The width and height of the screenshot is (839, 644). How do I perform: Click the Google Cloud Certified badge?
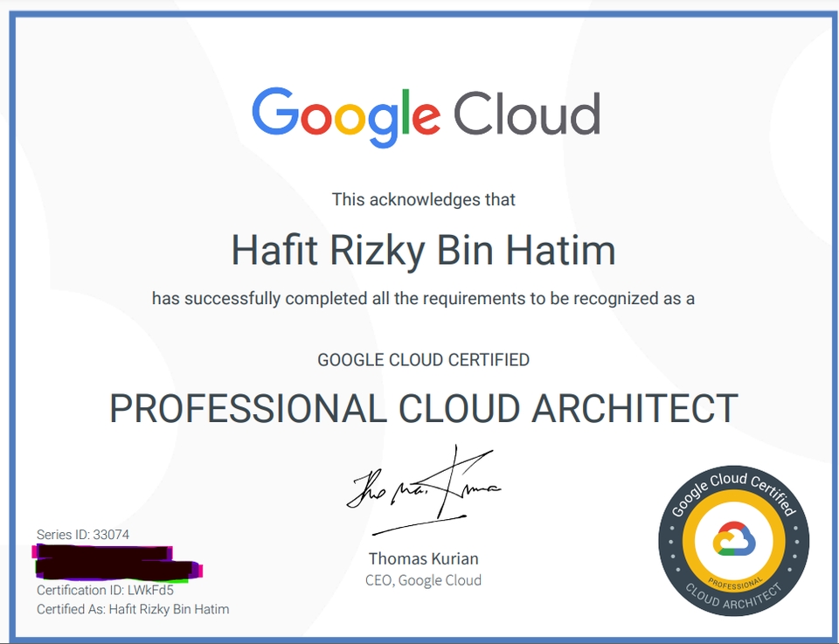point(733,540)
